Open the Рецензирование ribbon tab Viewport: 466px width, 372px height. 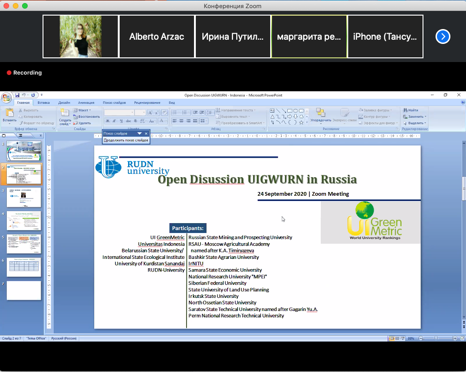[x=147, y=103]
